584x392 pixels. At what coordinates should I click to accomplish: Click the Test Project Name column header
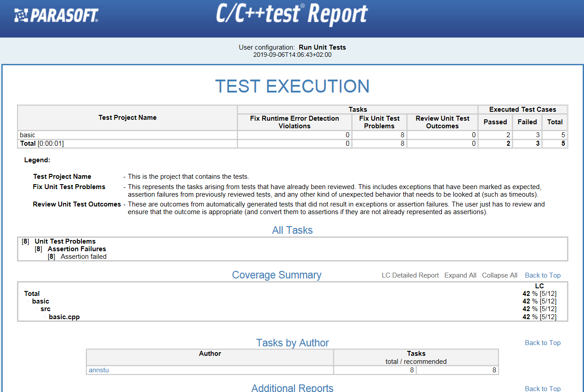[127, 118]
